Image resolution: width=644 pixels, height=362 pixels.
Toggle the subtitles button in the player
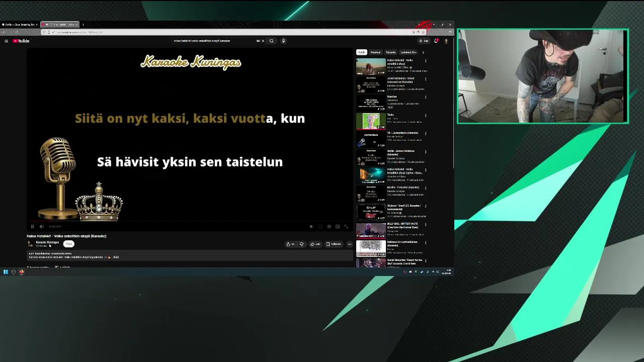click(320, 226)
